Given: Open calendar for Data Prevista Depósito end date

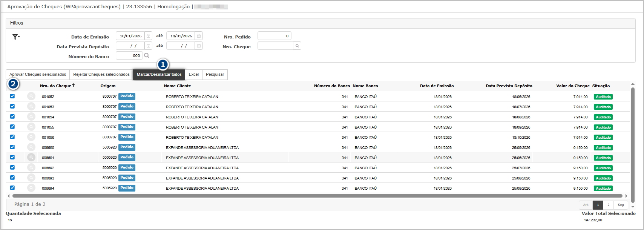Looking at the screenshot, I should (199, 46).
